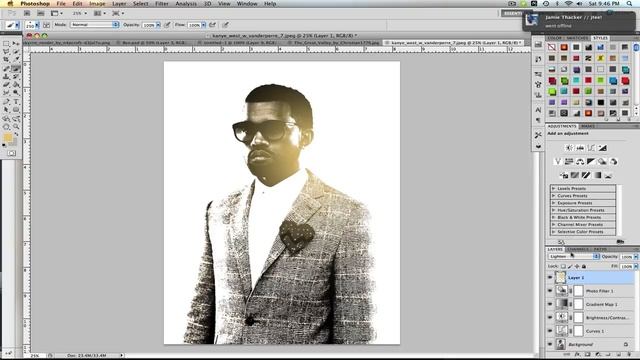640x360 pixels.
Task: Select the Zoom tool in toolbox
Action: tap(16, 127)
